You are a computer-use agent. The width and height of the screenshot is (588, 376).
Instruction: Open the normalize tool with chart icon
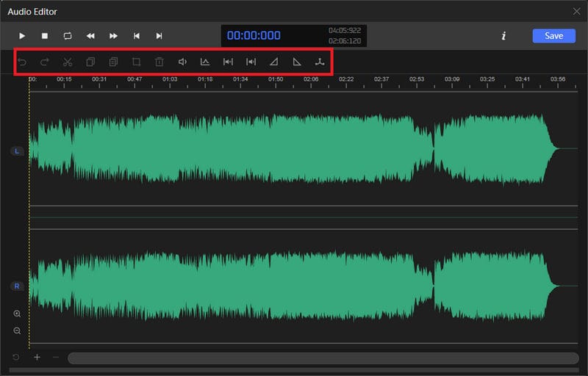pos(205,62)
